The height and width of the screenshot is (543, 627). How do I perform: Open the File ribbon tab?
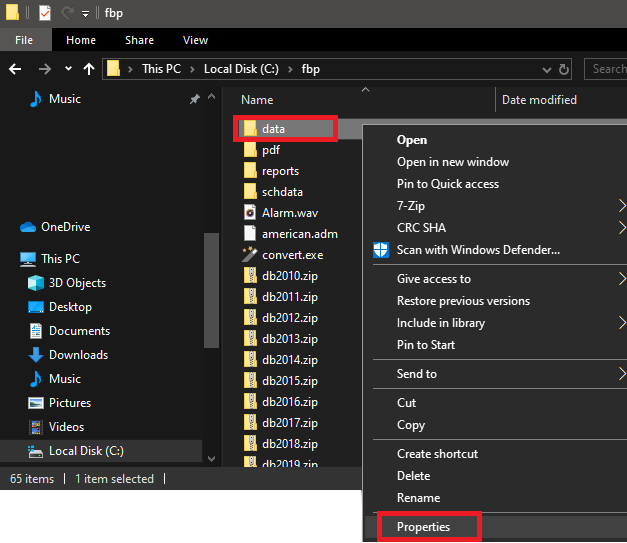click(24, 40)
